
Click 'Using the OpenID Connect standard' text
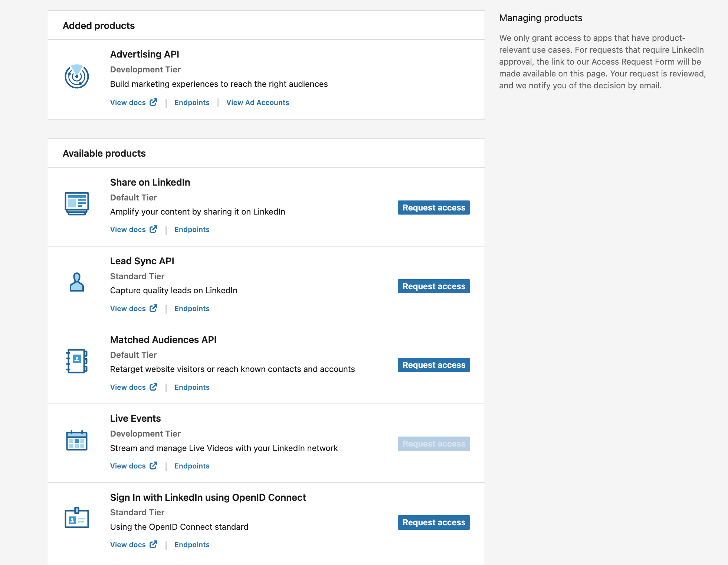point(179,527)
